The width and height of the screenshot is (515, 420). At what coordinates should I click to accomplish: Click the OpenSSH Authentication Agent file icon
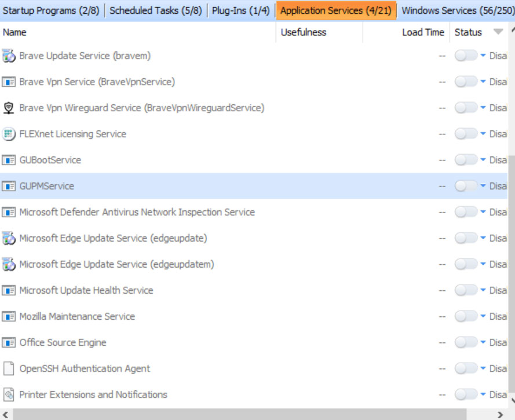pos(9,368)
